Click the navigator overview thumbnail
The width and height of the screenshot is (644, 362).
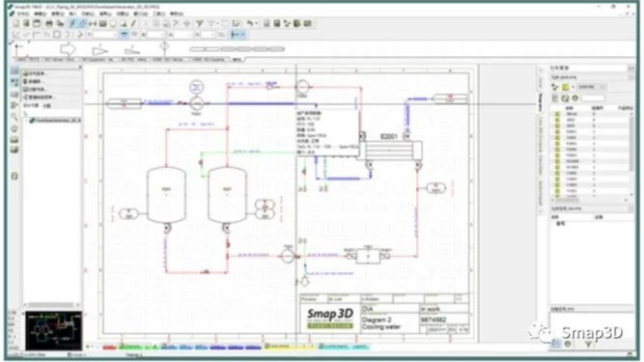(x=53, y=330)
